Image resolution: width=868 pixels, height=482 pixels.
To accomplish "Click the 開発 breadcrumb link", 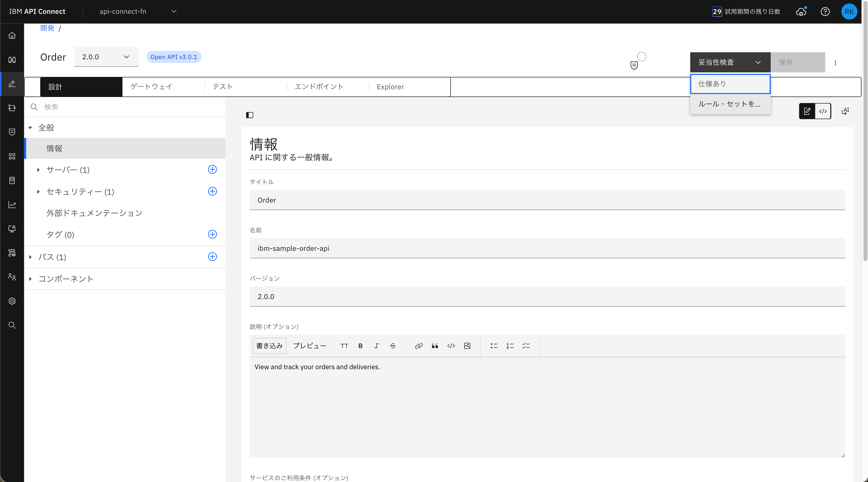I will (x=47, y=28).
